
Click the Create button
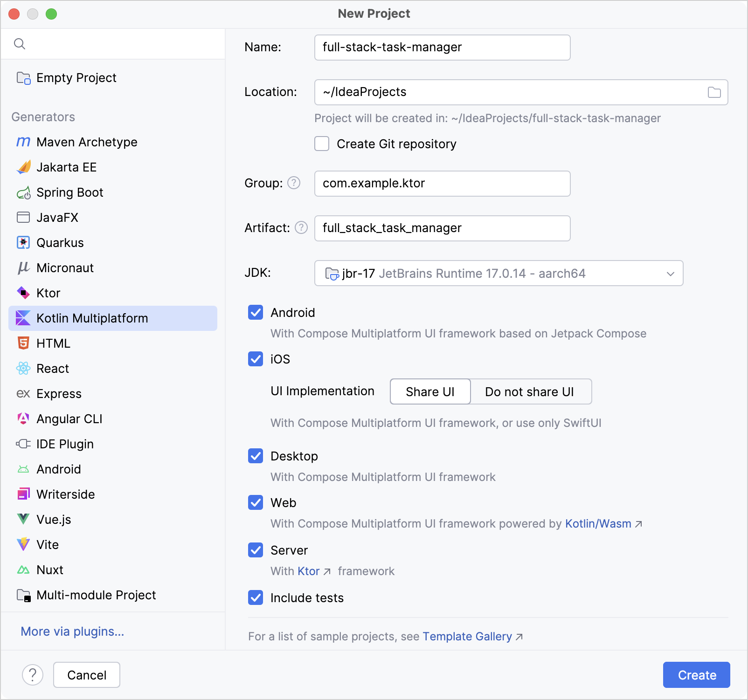tap(696, 674)
